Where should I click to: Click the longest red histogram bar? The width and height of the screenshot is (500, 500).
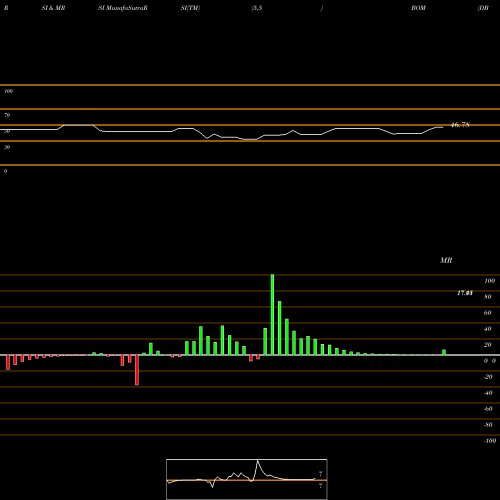click(x=137, y=370)
